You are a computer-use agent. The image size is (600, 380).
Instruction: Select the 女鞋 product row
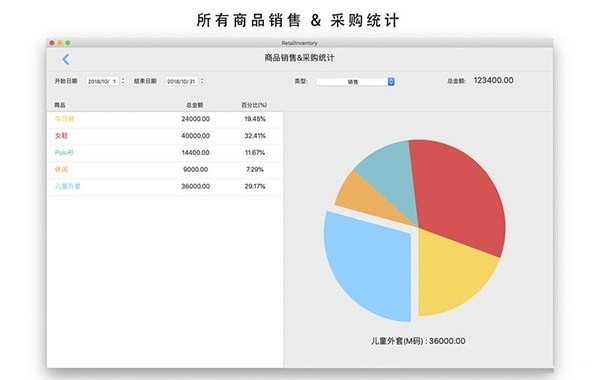[165, 136]
